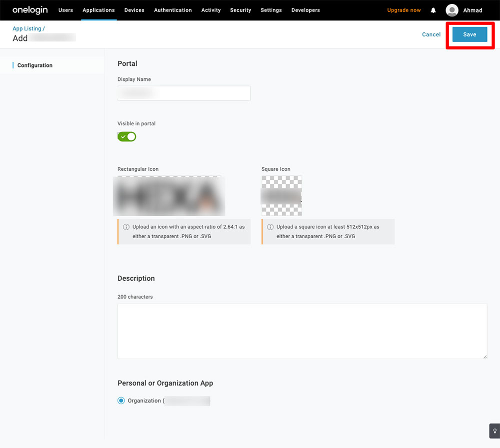Click the Save button

click(469, 34)
